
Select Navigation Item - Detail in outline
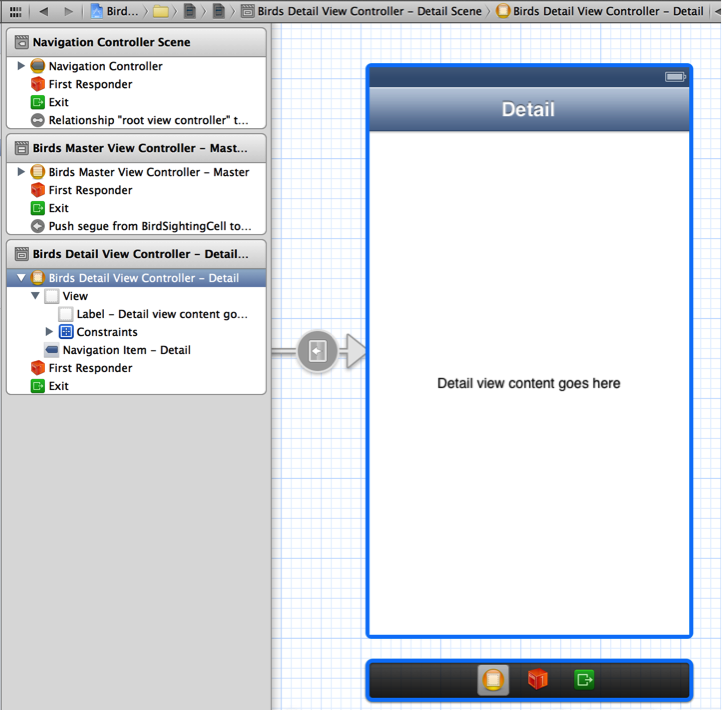pyautogui.click(x=126, y=350)
